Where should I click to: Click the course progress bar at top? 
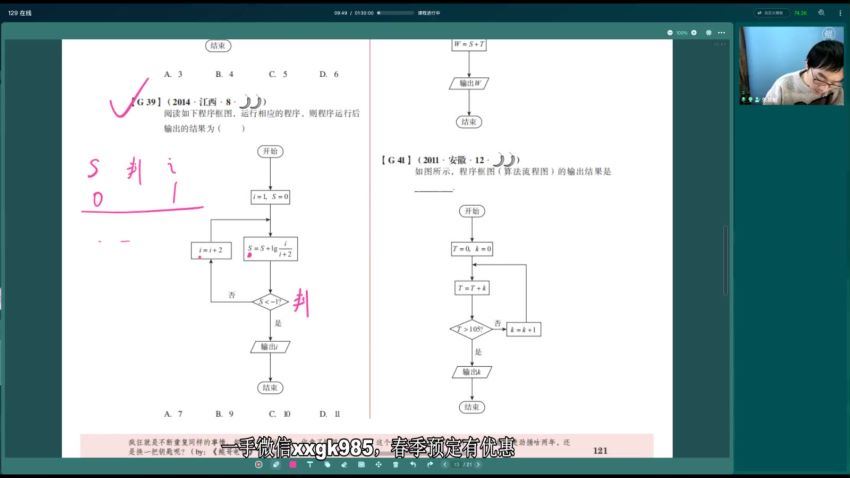coord(395,12)
